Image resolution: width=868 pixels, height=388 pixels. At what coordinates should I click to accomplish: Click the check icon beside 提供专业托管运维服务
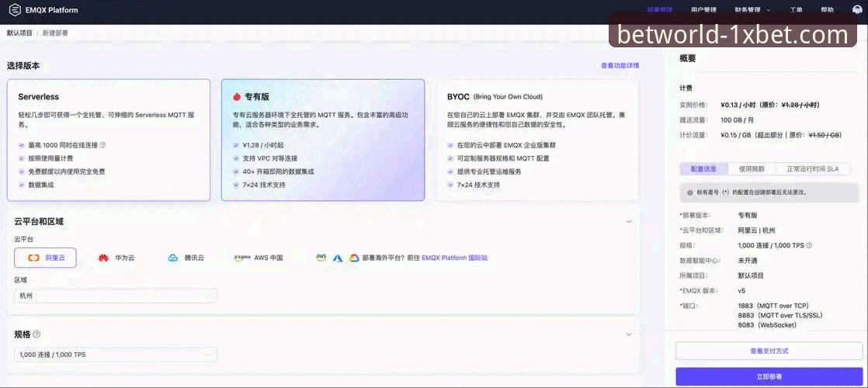tap(450, 171)
